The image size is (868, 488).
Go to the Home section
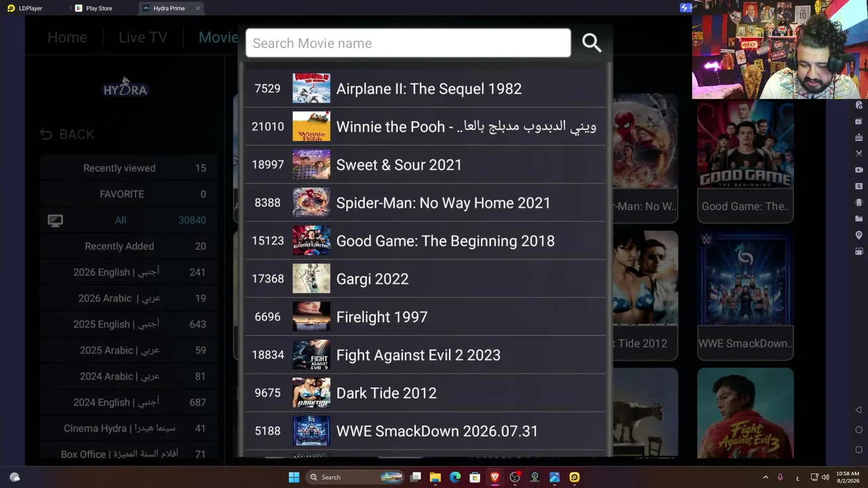coord(67,37)
